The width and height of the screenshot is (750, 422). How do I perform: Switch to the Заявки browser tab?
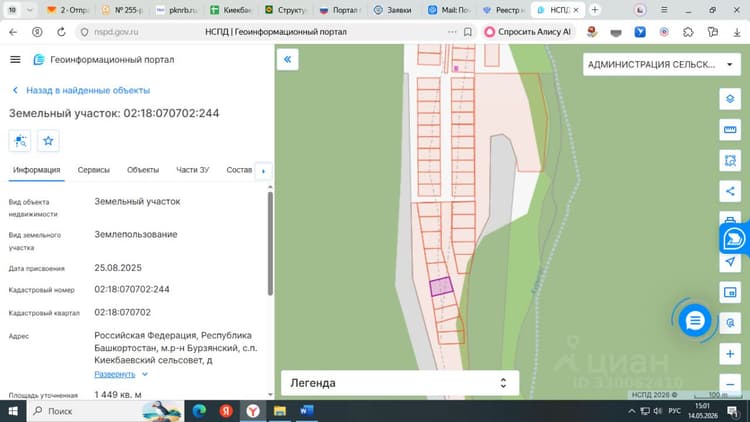pyautogui.click(x=392, y=10)
